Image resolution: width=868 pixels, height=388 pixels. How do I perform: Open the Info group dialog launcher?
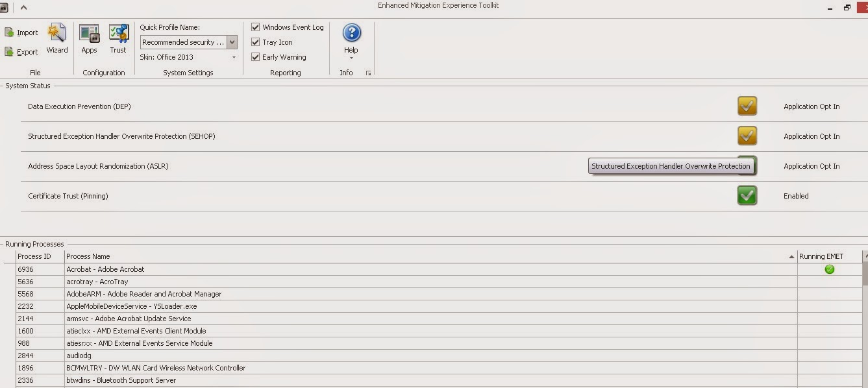pyautogui.click(x=368, y=73)
